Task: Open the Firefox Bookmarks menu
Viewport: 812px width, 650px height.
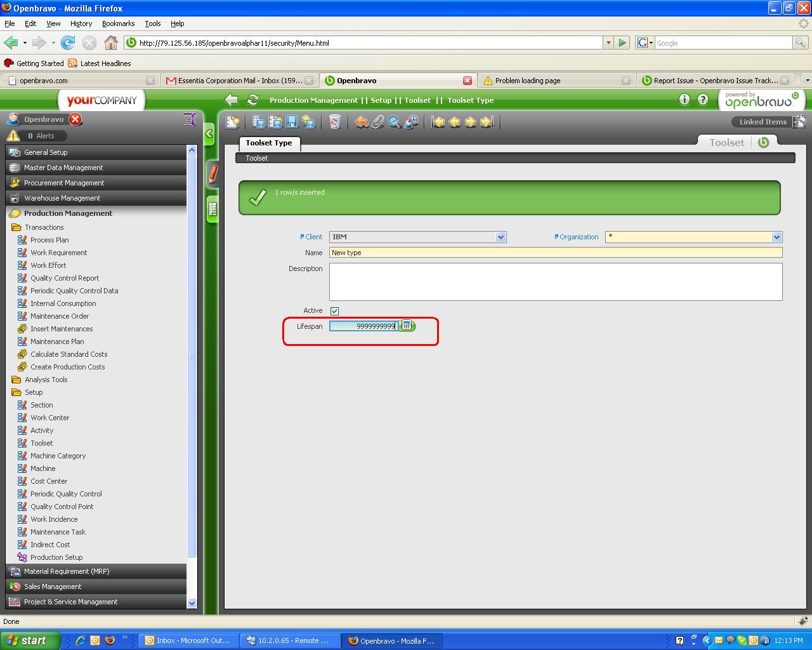Action: 118,23
